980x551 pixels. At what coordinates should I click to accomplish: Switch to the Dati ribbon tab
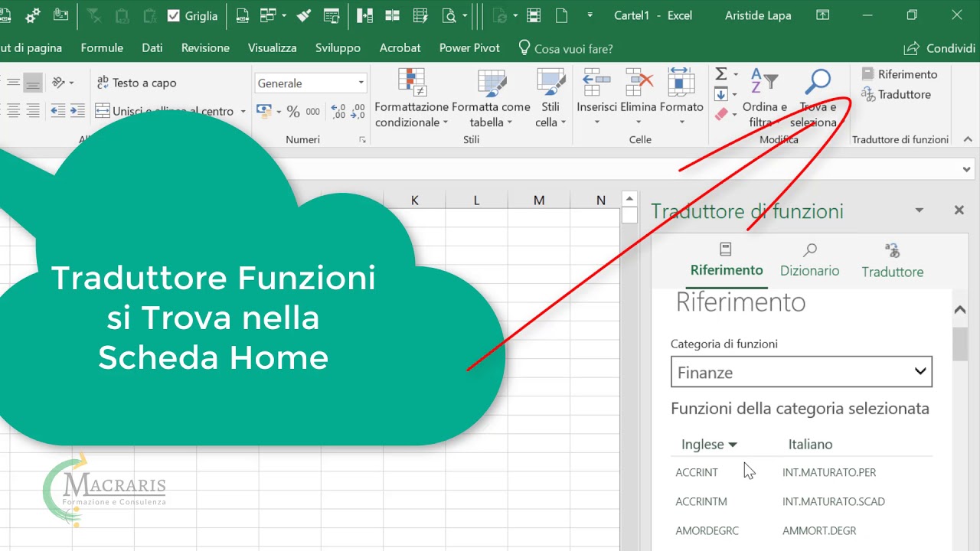click(x=152, y=47)
